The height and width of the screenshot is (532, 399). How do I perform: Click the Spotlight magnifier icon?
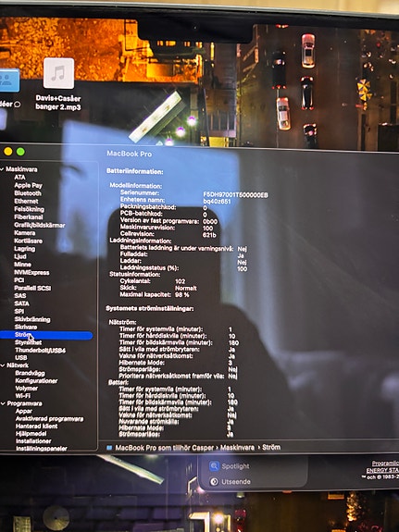coord(214,465)
